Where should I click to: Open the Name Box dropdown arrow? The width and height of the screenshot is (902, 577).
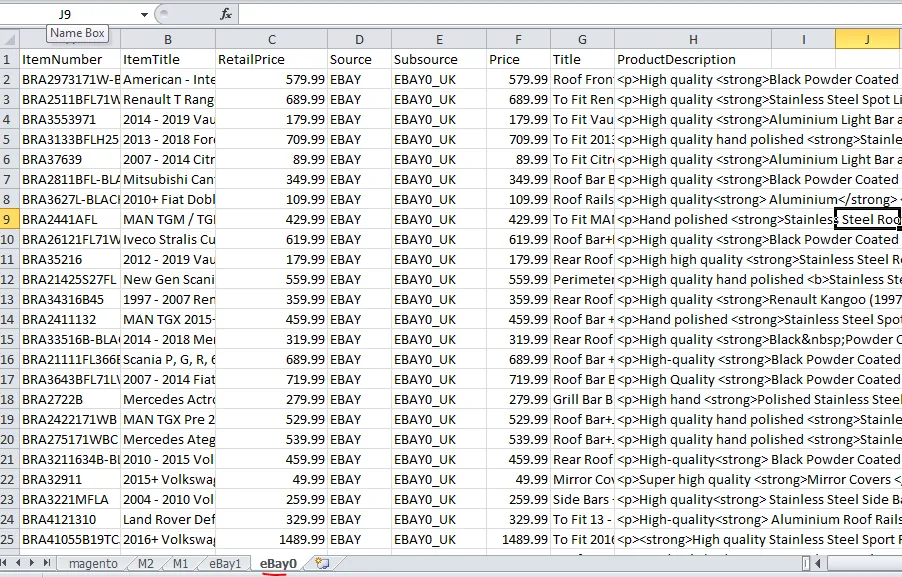(x=144, y=14)
